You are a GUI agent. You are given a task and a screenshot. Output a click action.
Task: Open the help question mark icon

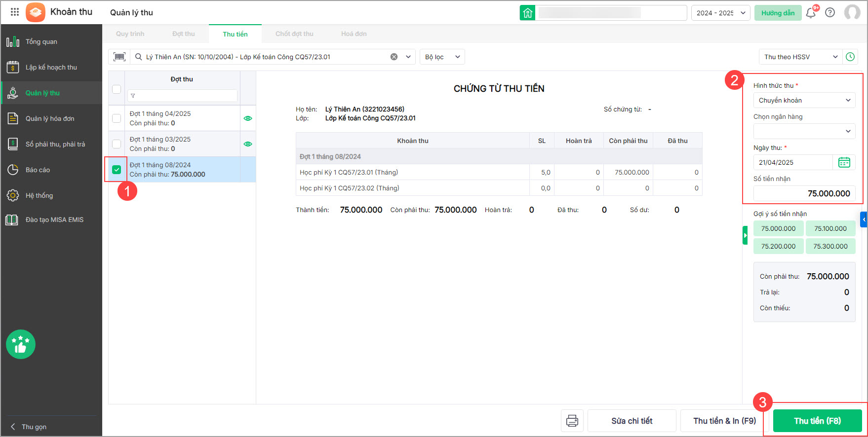point(830,13)
